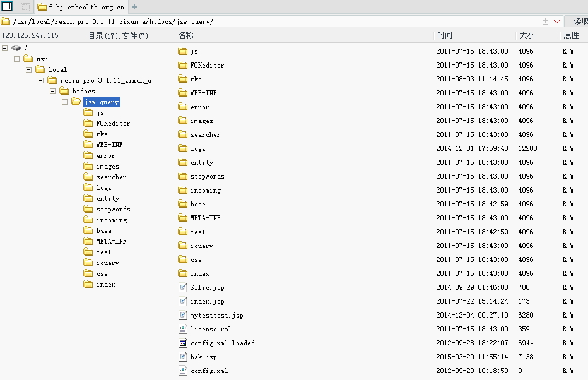Click the error folder icon in file list
Image resolution: width=588 pixels, height=380 pixels.
click(183, 107)
